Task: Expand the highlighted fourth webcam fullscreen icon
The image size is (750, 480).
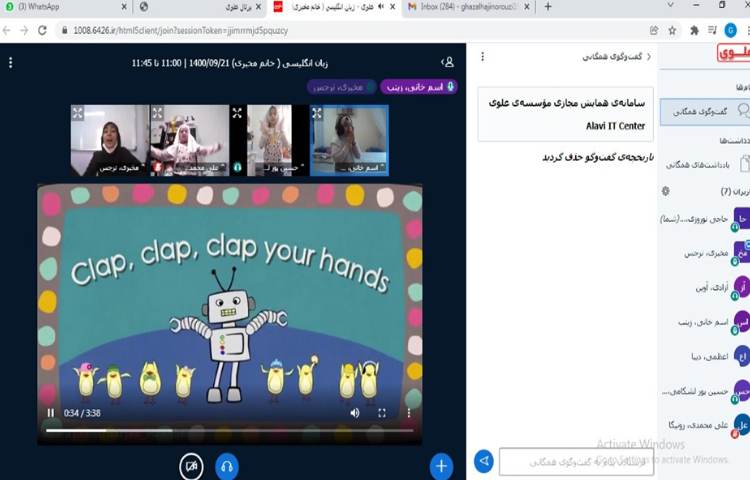Action: (317, 113)
